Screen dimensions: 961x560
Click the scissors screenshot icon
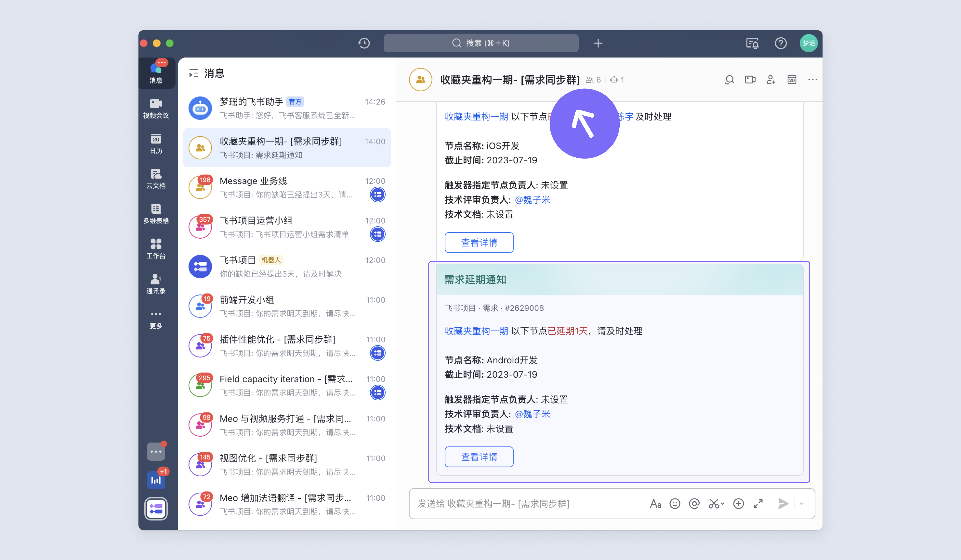pos(716,504)
